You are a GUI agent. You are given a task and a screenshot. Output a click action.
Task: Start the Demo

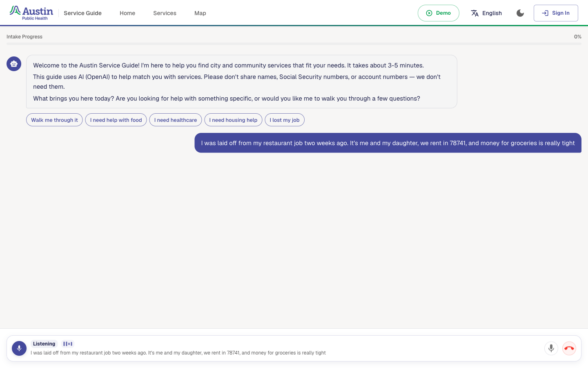(439, 13)
